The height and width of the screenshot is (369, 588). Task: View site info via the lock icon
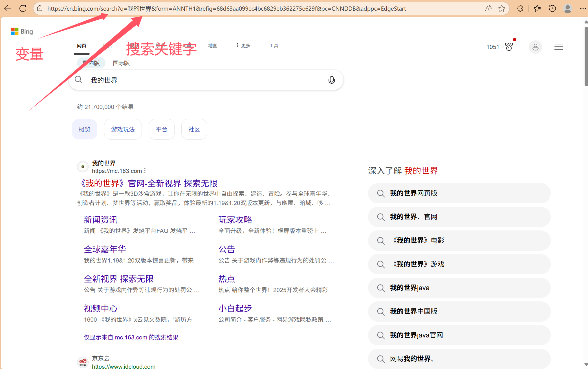click(x=40, y=8)
